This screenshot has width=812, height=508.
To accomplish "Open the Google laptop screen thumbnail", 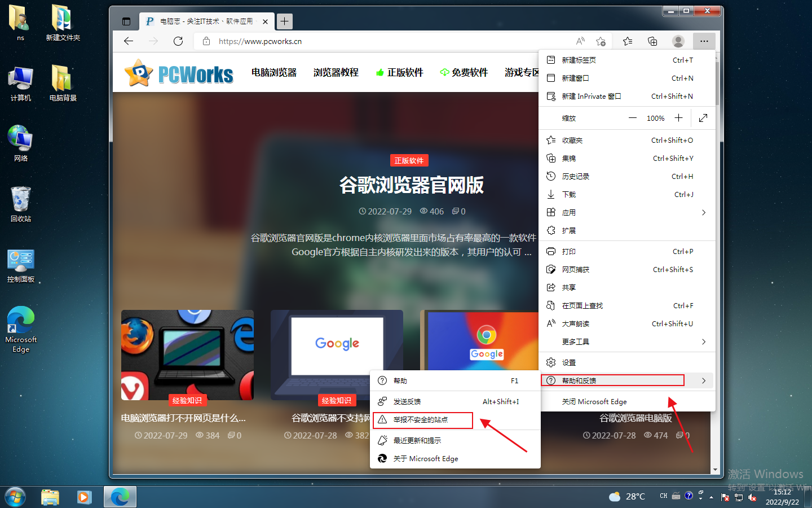I will [x=337, y=355].
